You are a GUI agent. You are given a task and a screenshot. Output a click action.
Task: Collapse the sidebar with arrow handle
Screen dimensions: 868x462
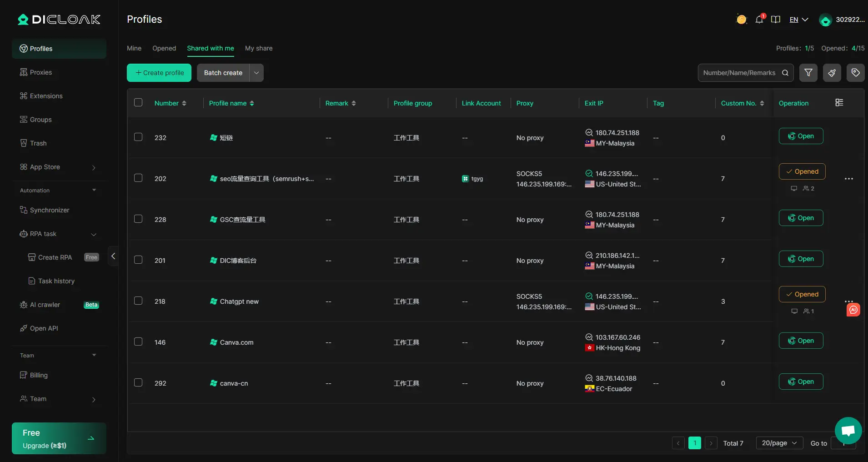(113, 256)
